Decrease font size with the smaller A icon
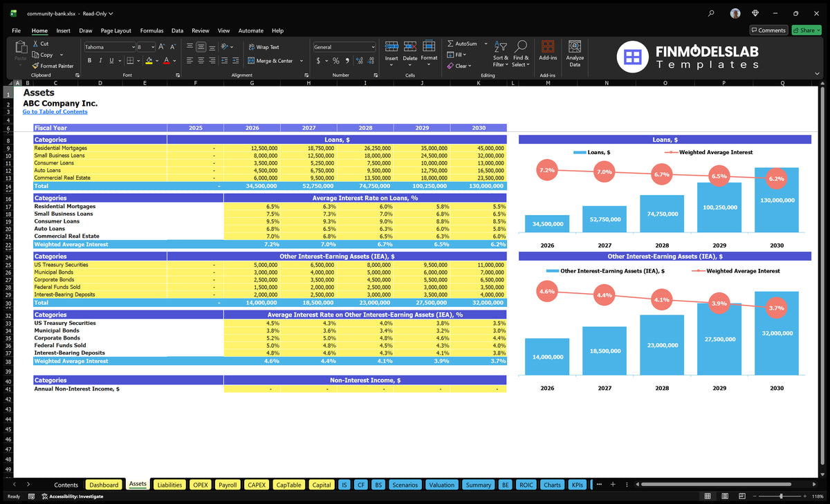Image resolution: width=830 pixels, height=504 pixels. 173,47
